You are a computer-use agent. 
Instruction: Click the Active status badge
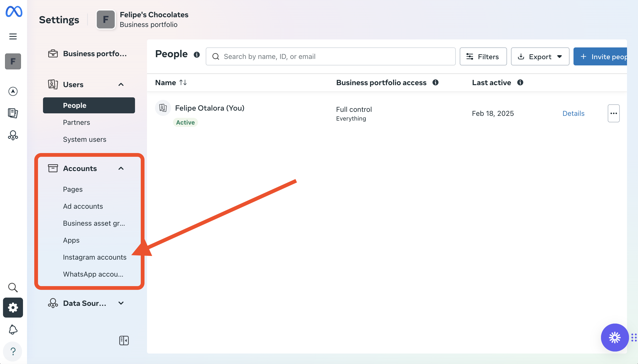pos(185,122)
